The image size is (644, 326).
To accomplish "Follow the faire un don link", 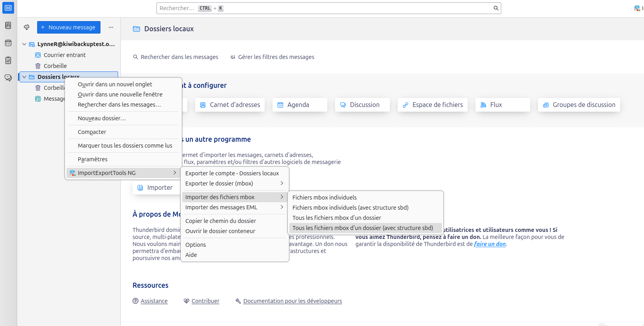I will click(490, 244).
